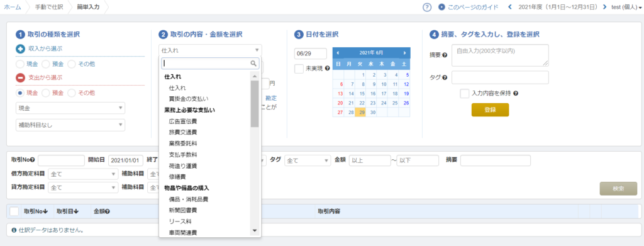The width and height of the screenshot is (644, 246).
Task: Select June 15 in the calendar
Action: tap(362, 94)
